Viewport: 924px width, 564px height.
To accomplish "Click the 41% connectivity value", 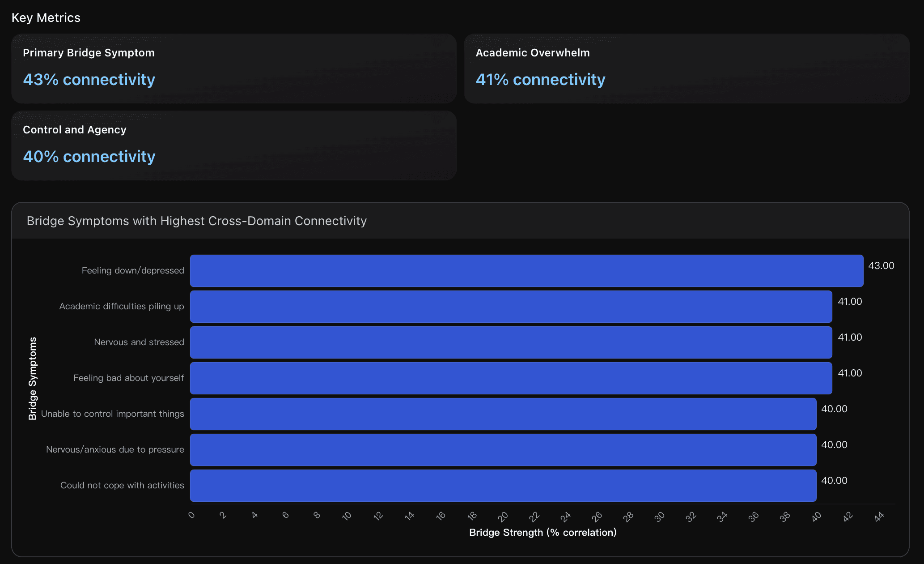I will [540, 80].
